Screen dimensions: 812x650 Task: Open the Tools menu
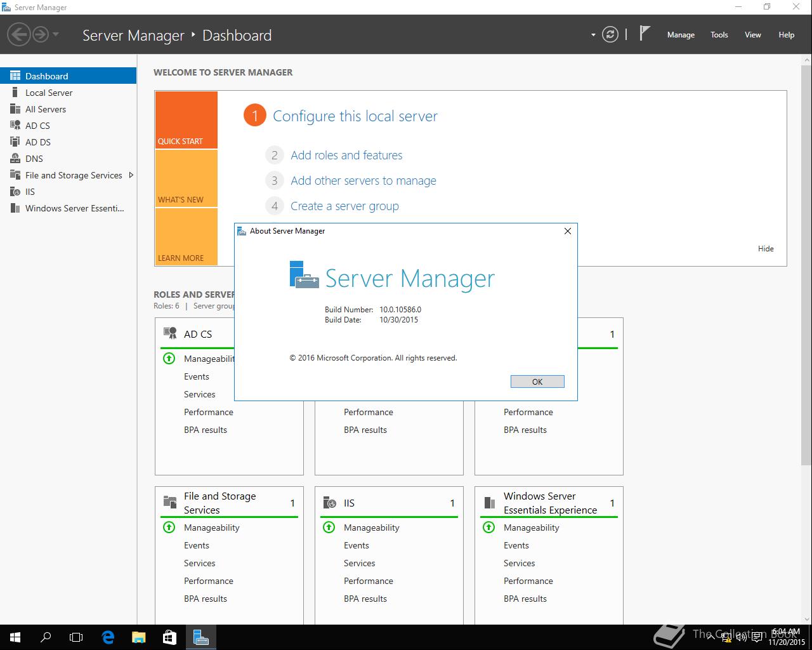coord(719,35)
